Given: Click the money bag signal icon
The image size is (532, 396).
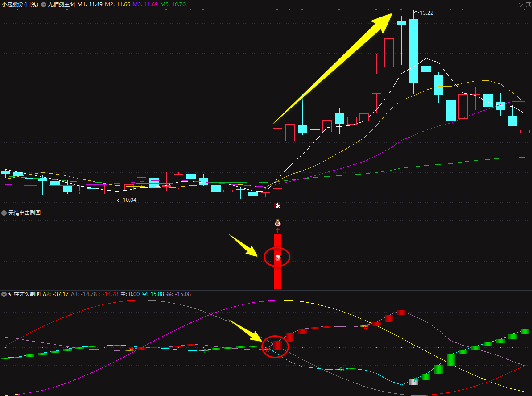Looking at the screenshot, I should click(277, 223).
